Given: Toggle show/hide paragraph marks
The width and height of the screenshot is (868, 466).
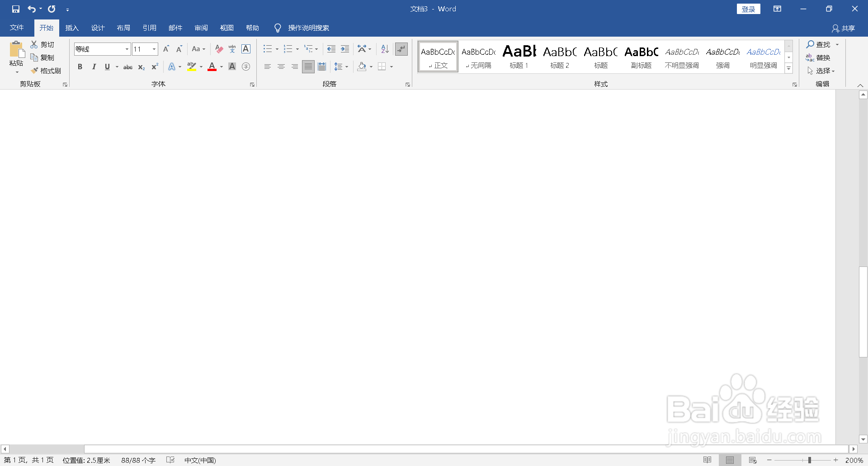Looking at the screenshot, I should (401, 49).
